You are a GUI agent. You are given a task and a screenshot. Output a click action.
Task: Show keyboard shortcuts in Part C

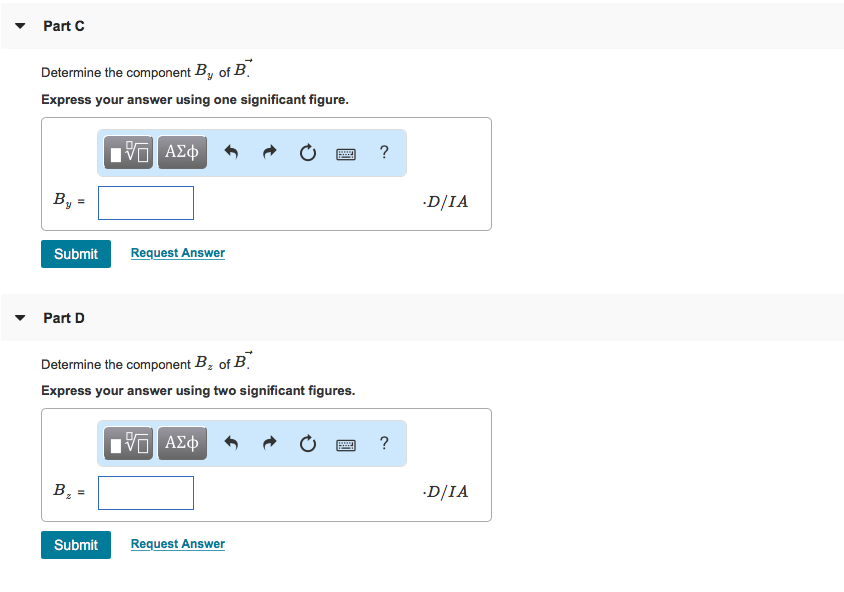click(346, 153)
